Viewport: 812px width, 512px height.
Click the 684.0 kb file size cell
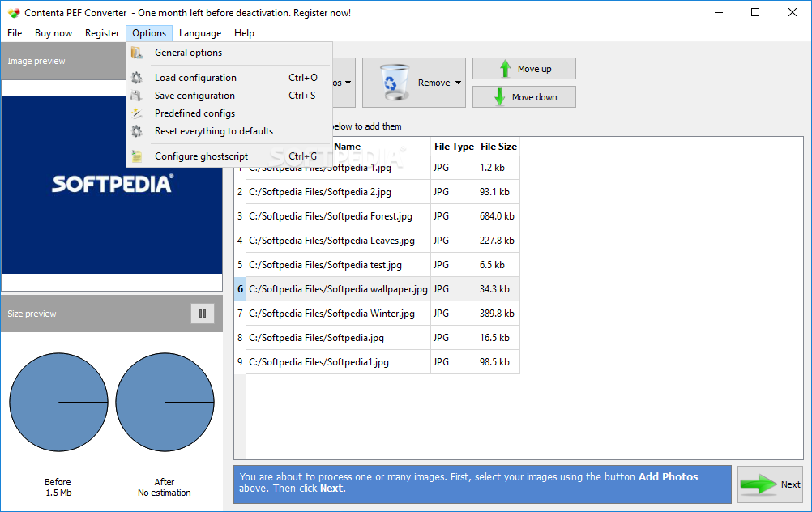(498, 216)
